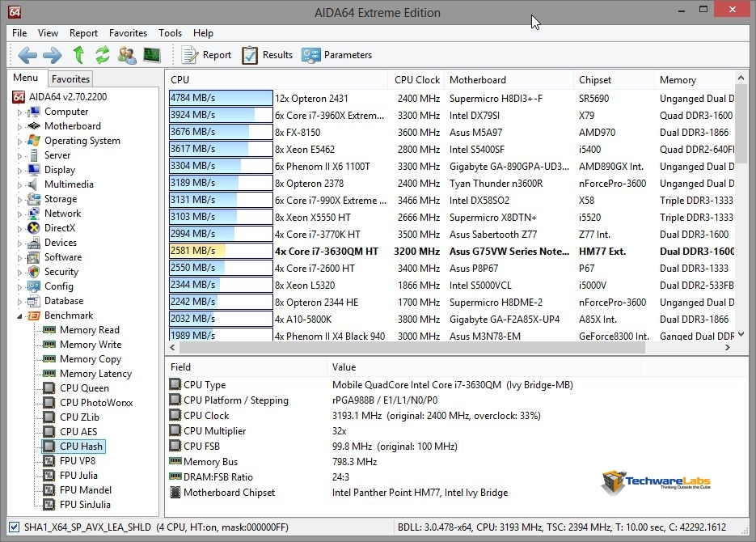This screenshot has height=542, width=756.
Task: Click the Motherboard icon in the tree
Action: coord(34,126)
